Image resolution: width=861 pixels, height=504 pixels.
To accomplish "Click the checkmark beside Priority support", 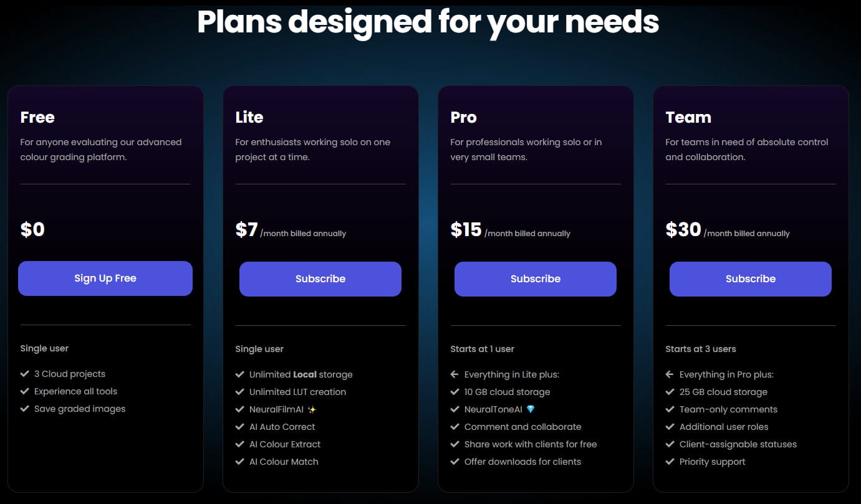I will pyautogui.click(x=670, y=462).
